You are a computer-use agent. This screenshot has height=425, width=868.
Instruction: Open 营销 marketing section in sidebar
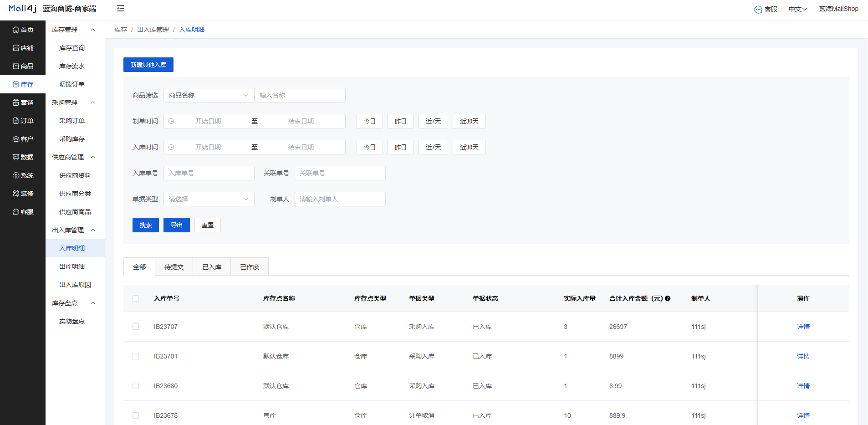coord(23,102)
